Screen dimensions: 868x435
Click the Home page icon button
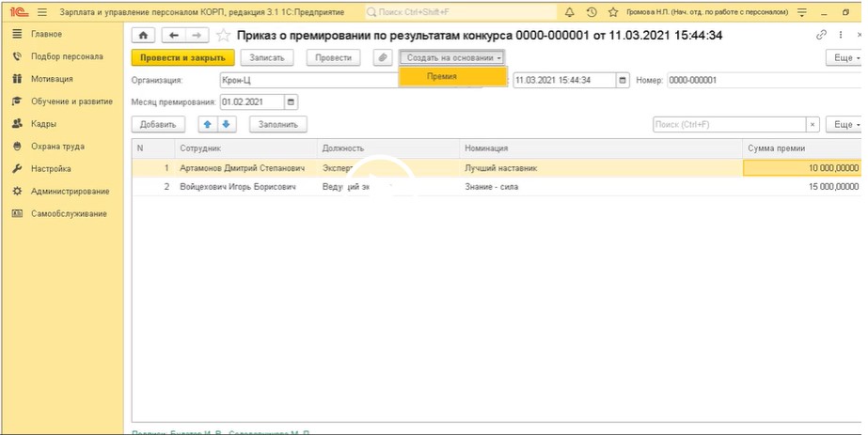point(143,35)
